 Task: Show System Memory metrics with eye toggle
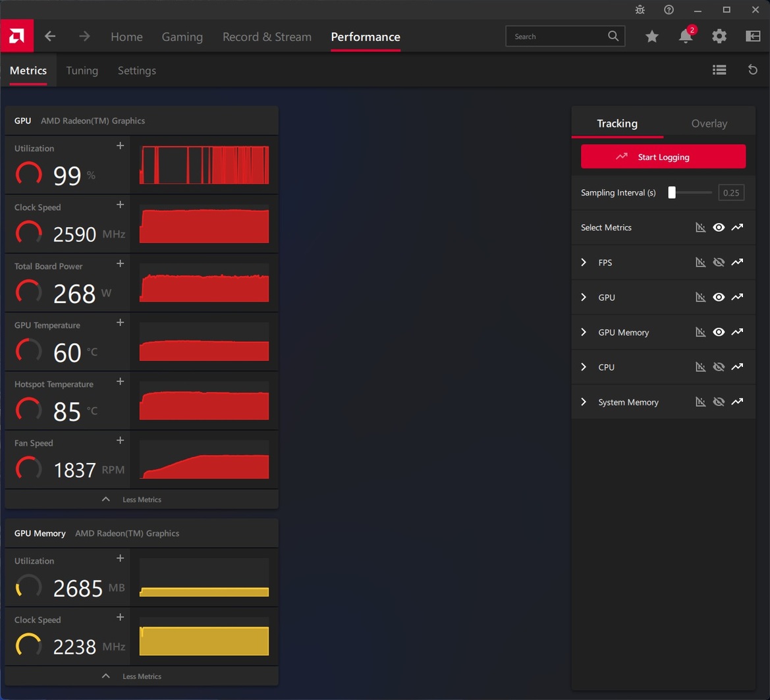coord(719,402)
